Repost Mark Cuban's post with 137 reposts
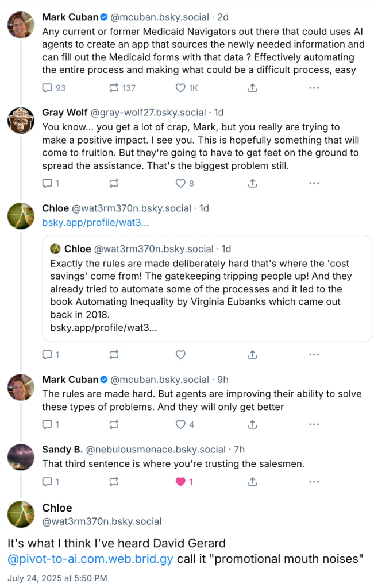This screenshot has height=588, width=374. 114,88
